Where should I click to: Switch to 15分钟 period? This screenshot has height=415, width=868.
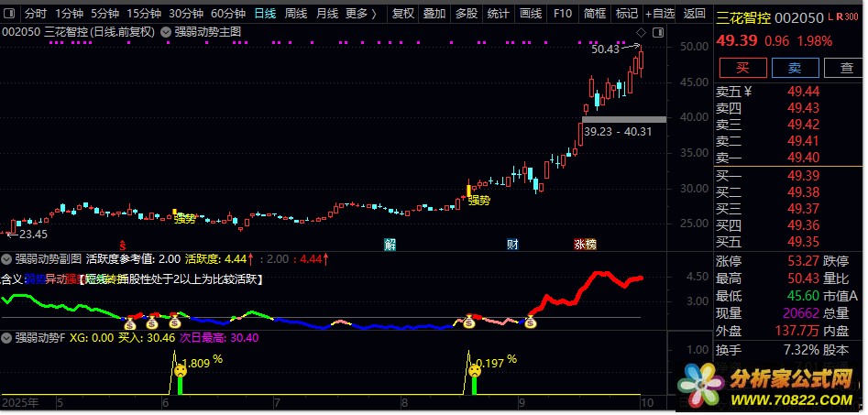pos(144,13)
